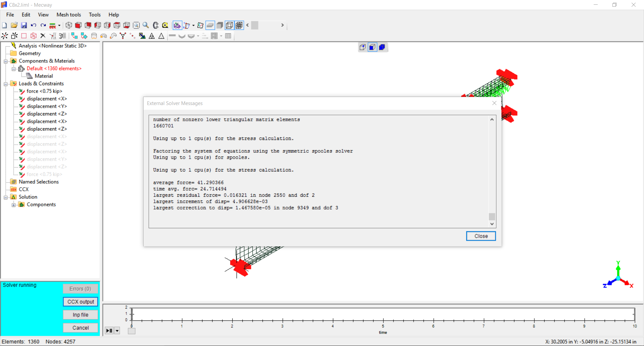Open the Tools menu

[95, 15]
